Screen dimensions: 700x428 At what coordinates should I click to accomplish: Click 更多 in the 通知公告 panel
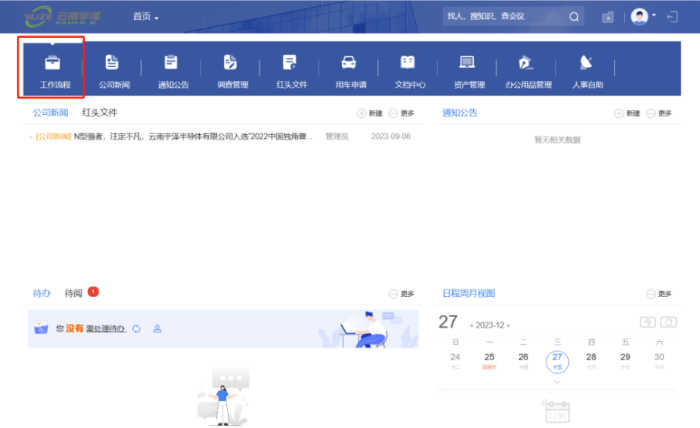[659, 114]
